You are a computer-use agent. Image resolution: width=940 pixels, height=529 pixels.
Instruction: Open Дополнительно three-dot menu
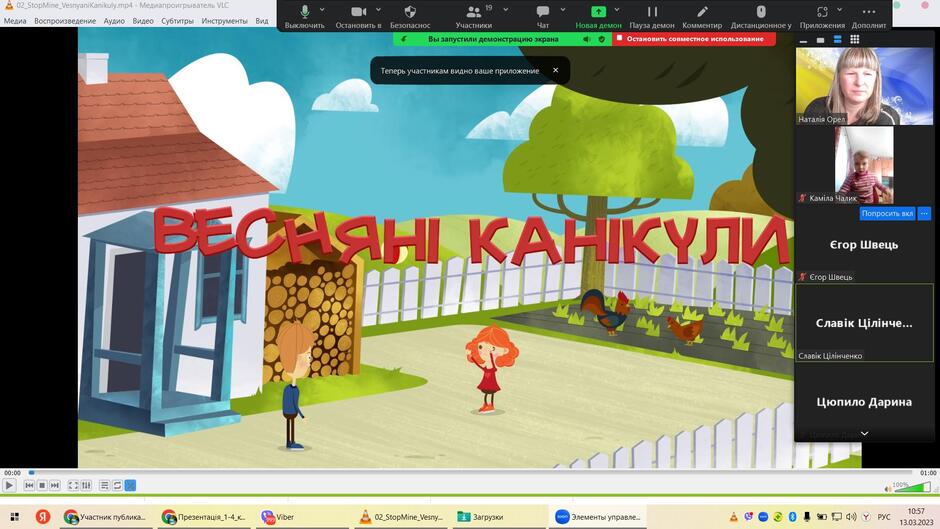[869, 16]
